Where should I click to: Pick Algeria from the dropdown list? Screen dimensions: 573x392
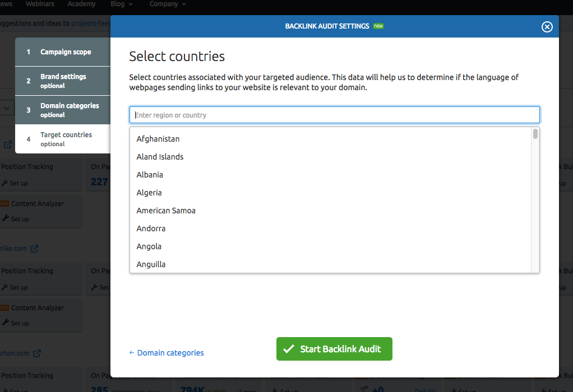[x=149, y=193]
